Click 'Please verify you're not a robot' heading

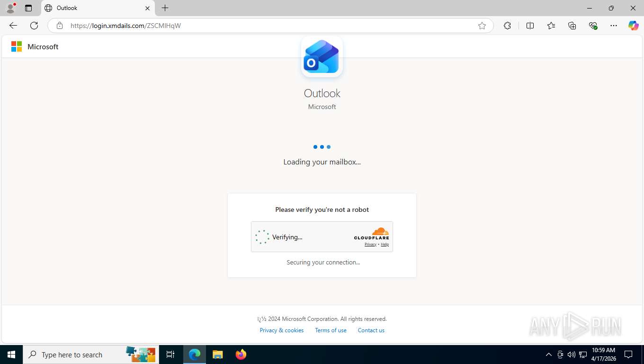322,209
